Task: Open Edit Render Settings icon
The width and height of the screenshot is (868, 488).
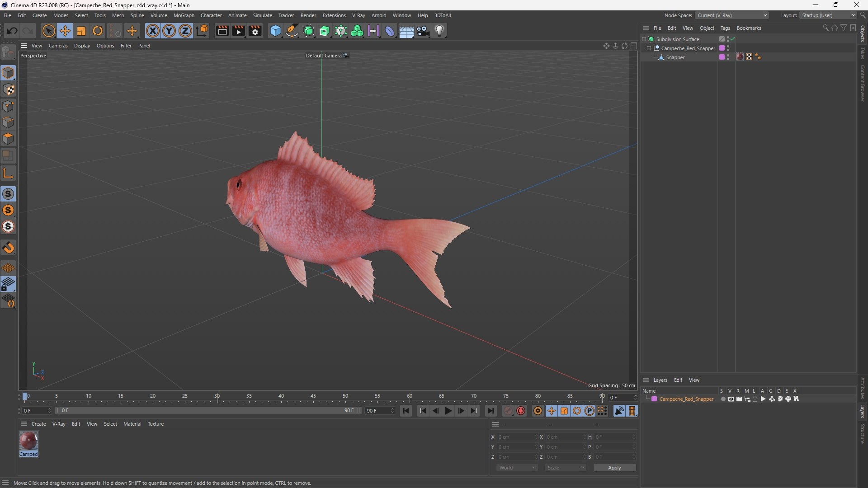Action: 255,31
